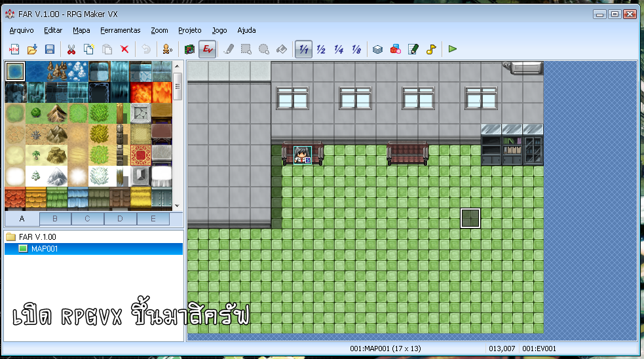Maximize the RPG Maker VX window

pyautogui.click(x=615, y=14)
